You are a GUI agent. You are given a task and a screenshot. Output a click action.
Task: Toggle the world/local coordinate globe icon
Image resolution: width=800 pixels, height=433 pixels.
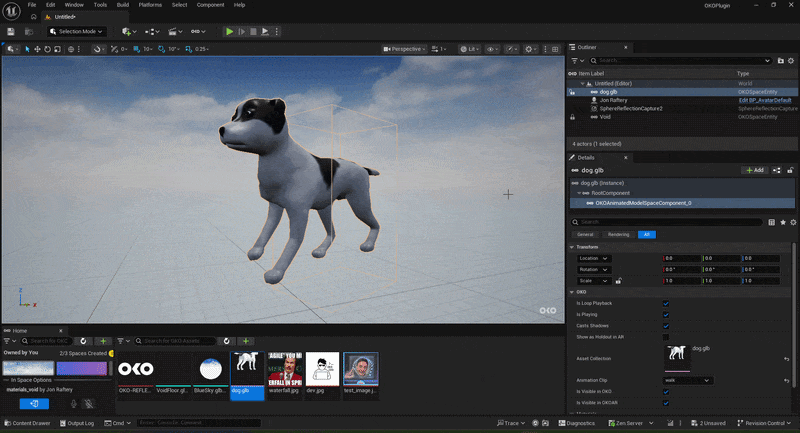click(71, 49)
